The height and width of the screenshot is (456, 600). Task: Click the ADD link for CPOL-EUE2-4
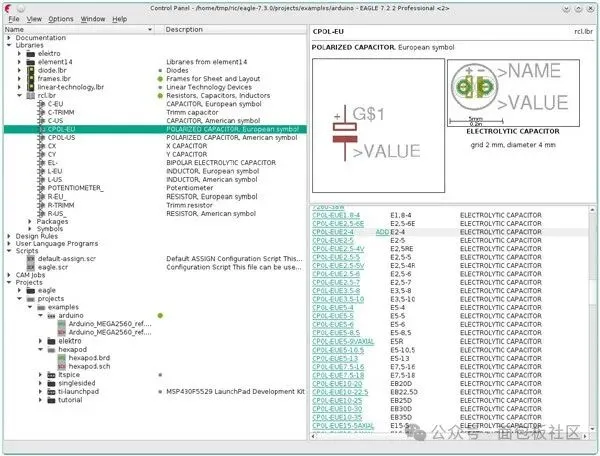pyautogui.click(x=382, y=232)
